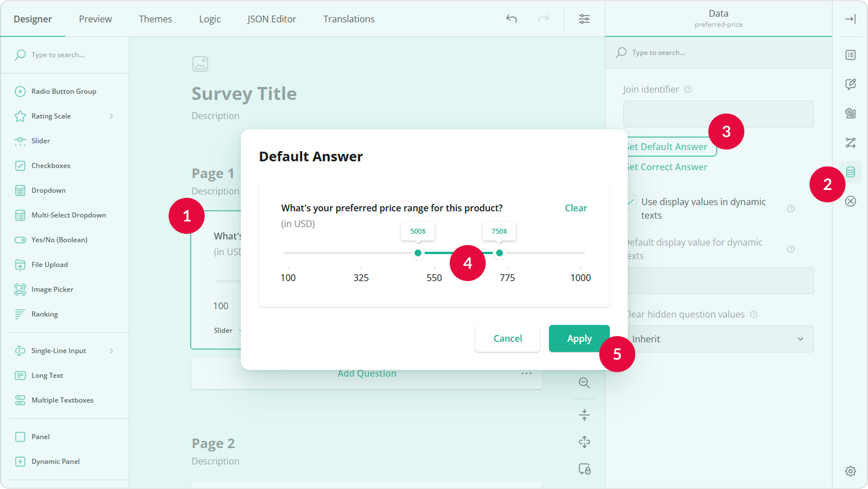The image size is (868, 489).
Task: Redo the last change
Action: point(543,19)
